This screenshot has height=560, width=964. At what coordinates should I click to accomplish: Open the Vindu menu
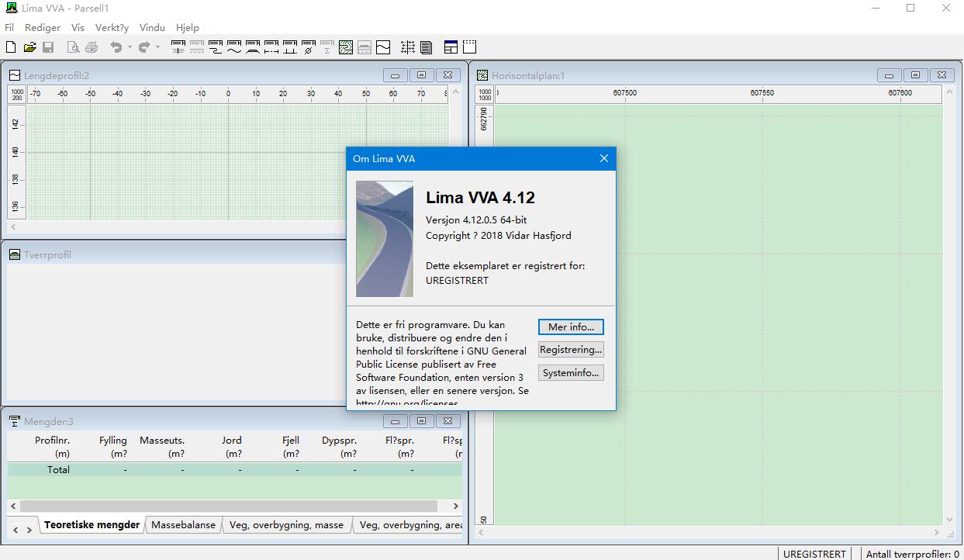pyautogui.click(x=152, y=27)
